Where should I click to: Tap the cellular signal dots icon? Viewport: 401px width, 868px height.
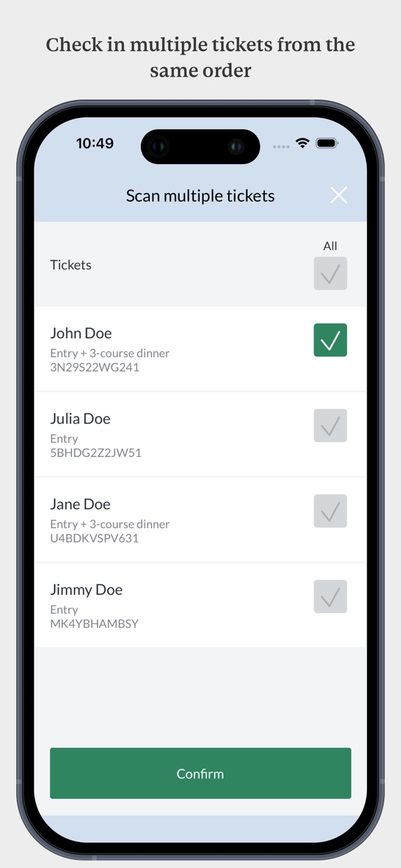coord(281,147)
